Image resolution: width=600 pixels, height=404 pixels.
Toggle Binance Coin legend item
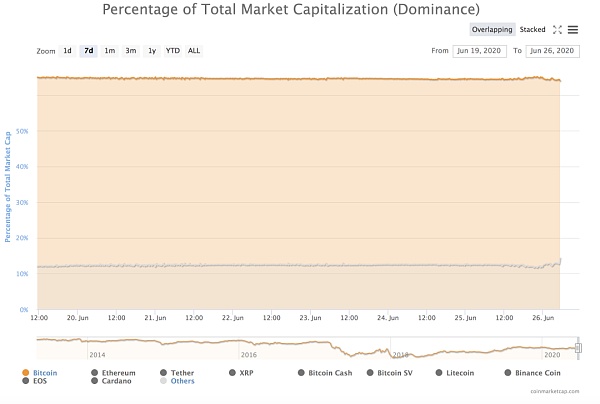[x=549, y=372]
